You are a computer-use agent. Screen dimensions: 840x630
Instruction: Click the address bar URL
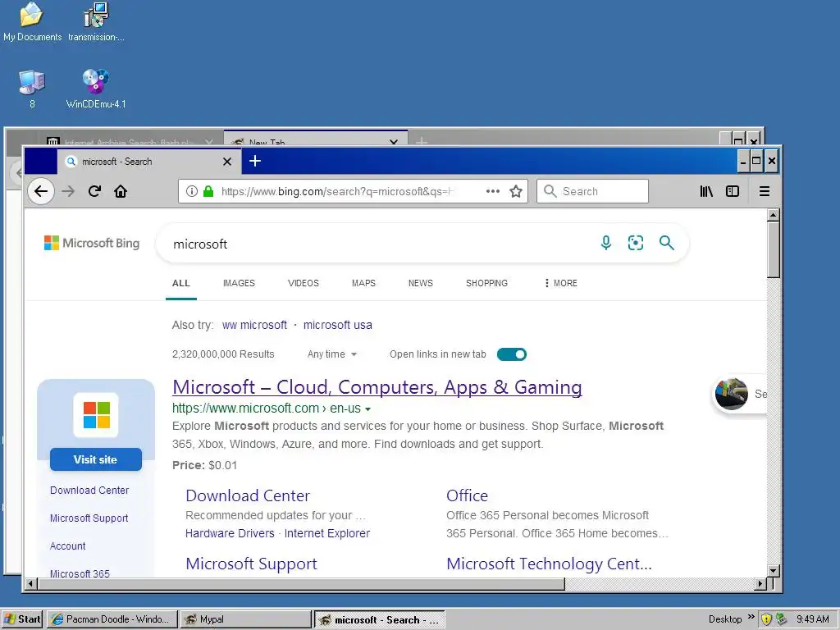pos(337,191)
